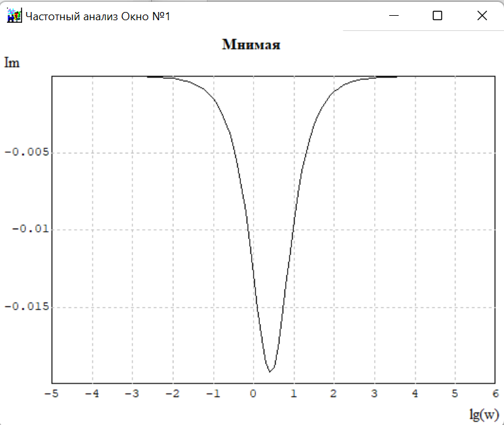Click the 'lg(w)' x-axis label
Image resolution: width=504 pixels, height=425 pixels.
(484, 414)
